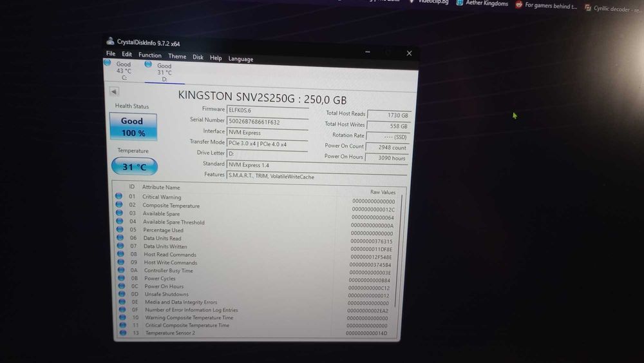Viewport: 644px width, 363px height.
Task: Click the status icon for Data Units Read
Action: (x=120, y=237)
